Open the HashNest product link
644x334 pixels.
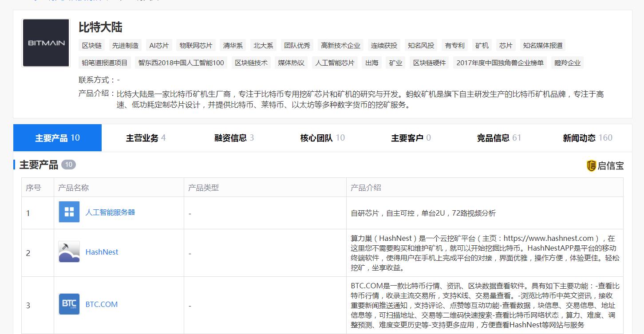coord(102,252)
